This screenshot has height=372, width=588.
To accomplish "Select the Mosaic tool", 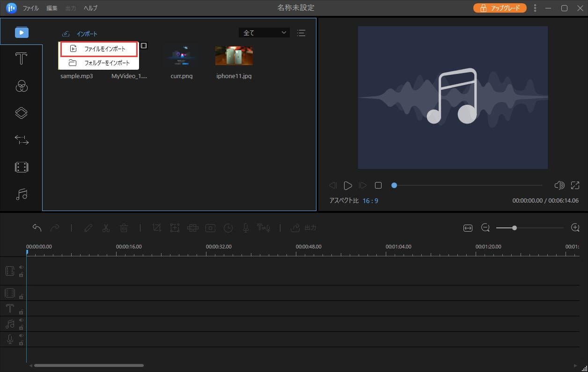I will [x=193, y=228].
